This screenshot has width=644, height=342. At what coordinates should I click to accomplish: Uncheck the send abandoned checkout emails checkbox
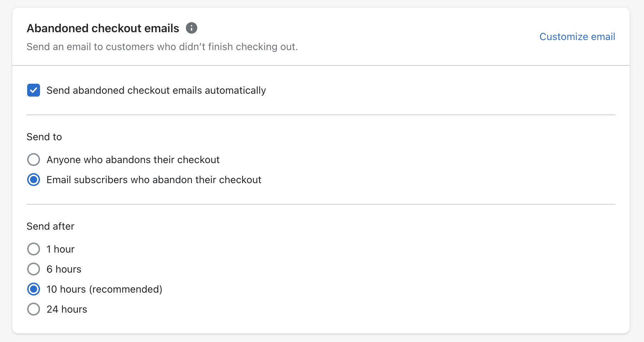34,91
